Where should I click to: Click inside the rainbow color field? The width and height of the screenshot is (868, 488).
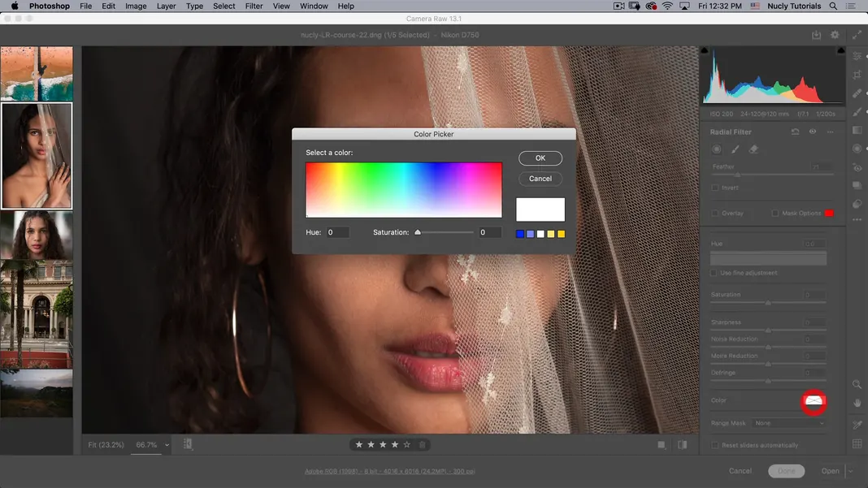[x=404, y=190]
